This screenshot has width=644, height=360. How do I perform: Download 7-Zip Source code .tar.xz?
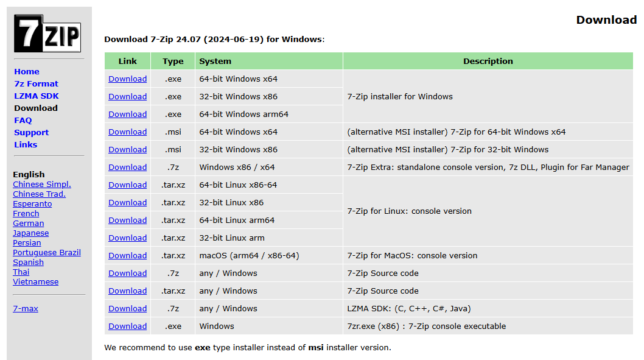(127, 291)
